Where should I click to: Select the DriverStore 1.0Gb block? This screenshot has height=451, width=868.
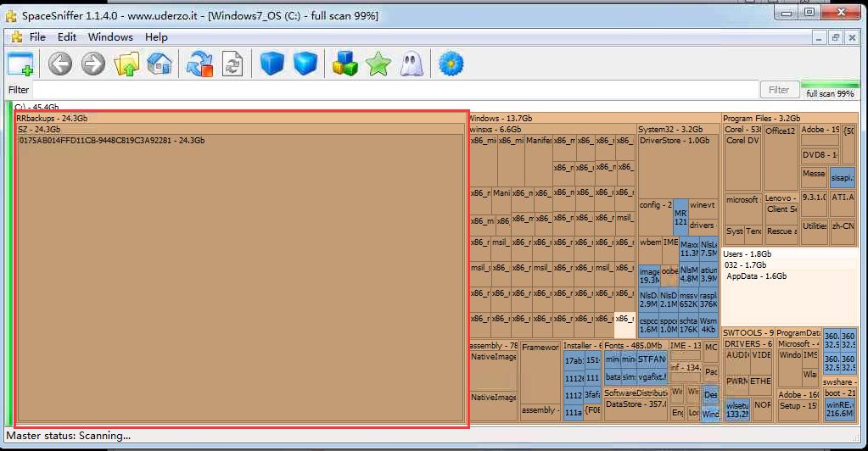point(674,141)
